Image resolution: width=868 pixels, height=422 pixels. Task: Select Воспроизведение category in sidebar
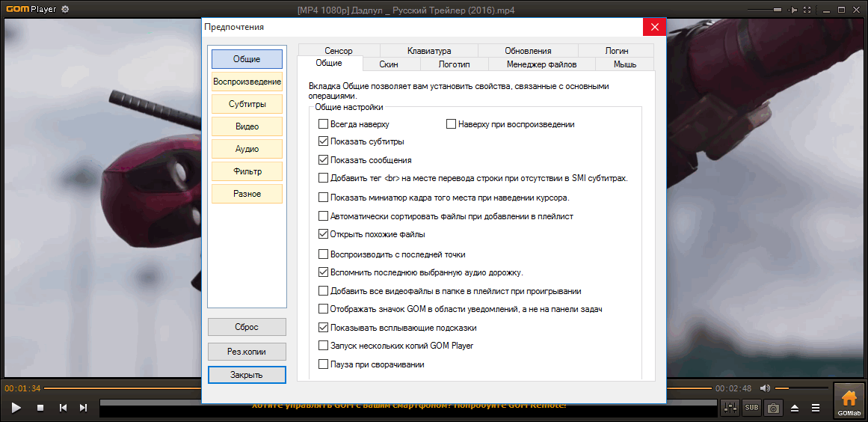(x=247, y=82)
